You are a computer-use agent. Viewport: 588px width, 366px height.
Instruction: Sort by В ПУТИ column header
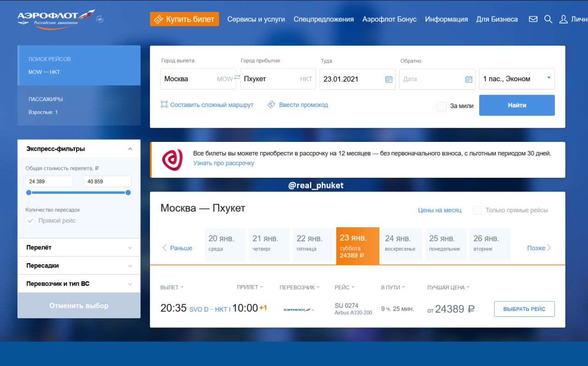(393, 287)
